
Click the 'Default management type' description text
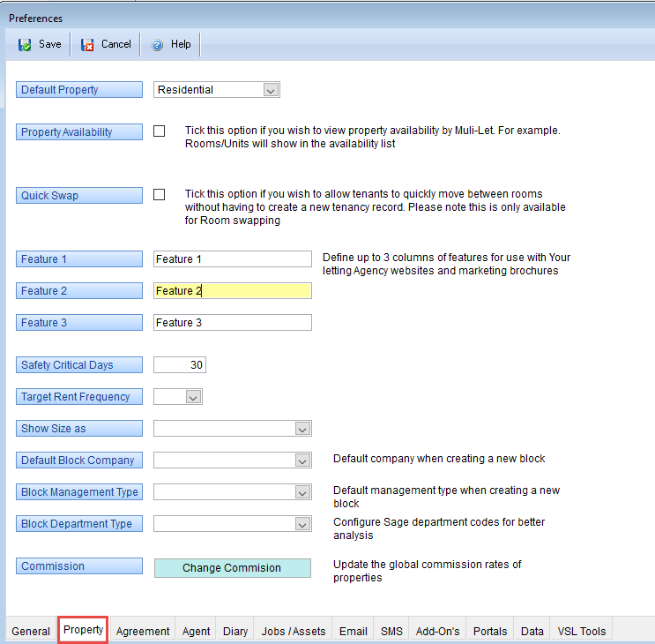click(x=447, y=497)
